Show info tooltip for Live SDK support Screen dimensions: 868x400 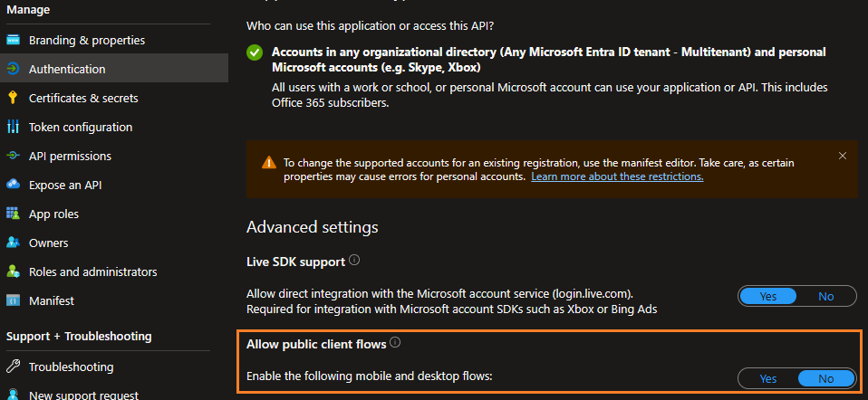[355, 260]
